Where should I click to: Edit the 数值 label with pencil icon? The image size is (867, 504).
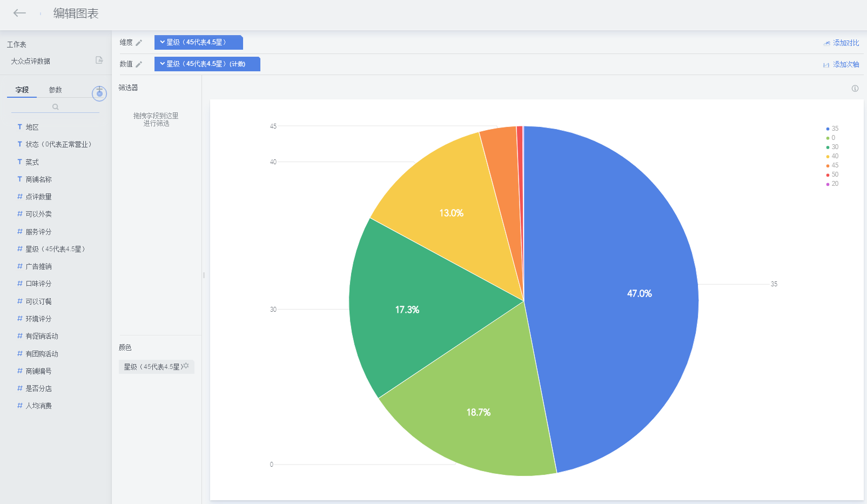click(x=139, y=64)
